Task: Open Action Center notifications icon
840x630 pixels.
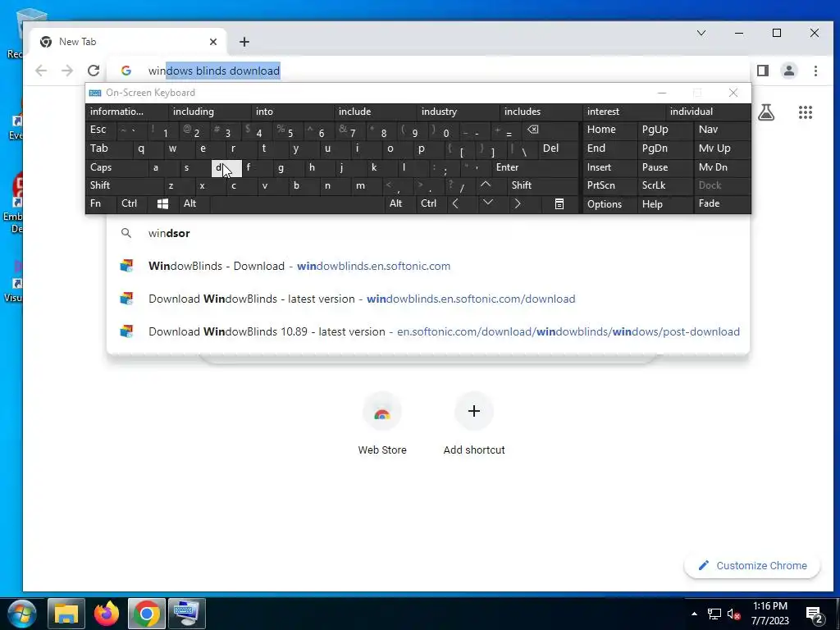Action: (x=815, y=614)
